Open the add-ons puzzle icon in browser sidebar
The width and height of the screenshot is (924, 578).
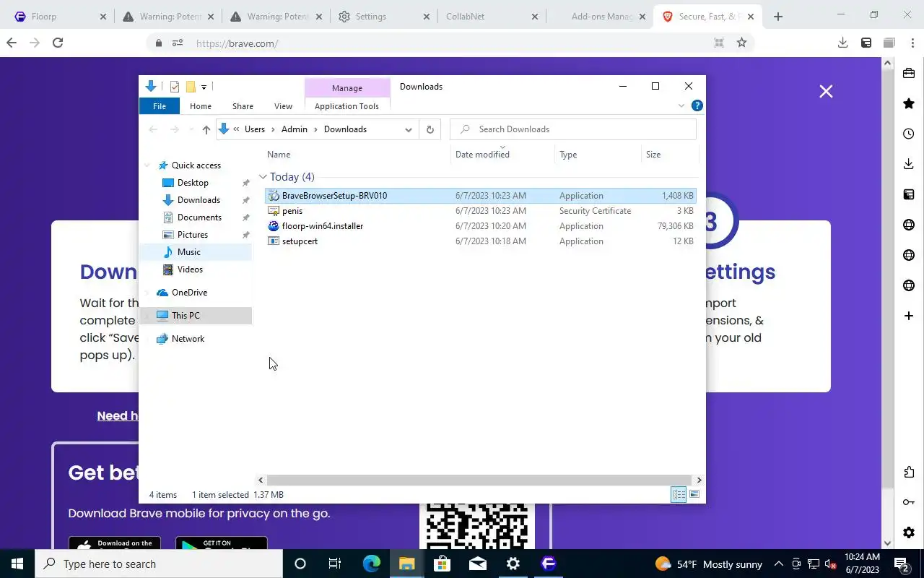(x=909, y=472)
